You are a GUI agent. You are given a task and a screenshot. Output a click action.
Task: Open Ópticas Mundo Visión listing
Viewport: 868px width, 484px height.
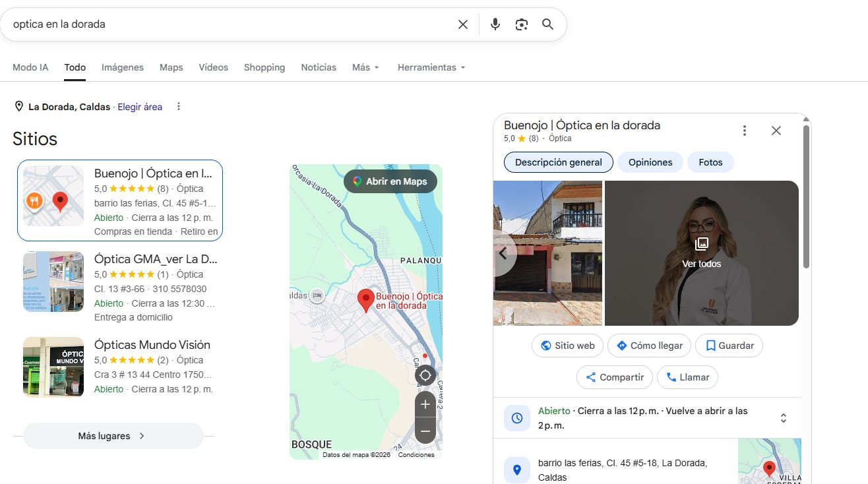click(x=120, y=367)
